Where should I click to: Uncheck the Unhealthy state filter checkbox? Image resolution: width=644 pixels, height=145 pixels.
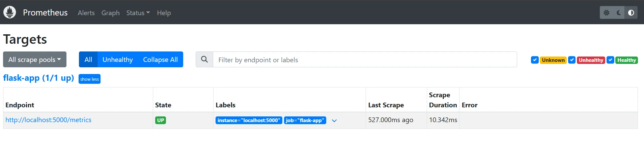572,60
